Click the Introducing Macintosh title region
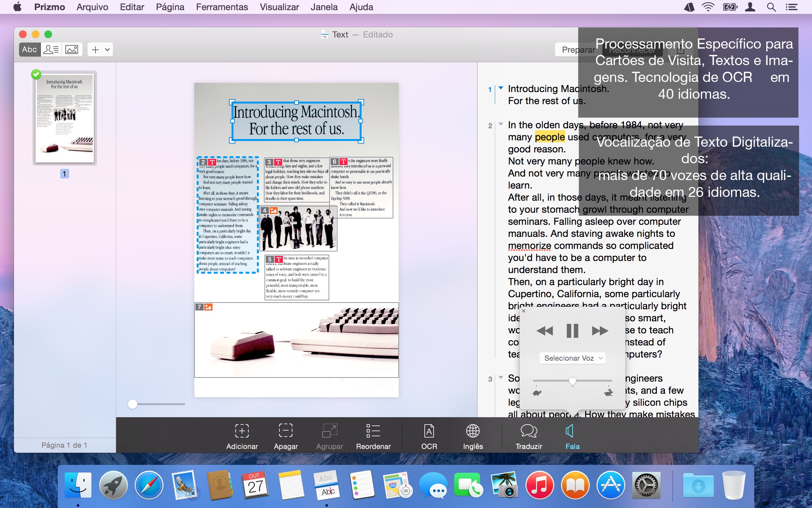Viewport: 812px width, 508px height. pos(296,121)
